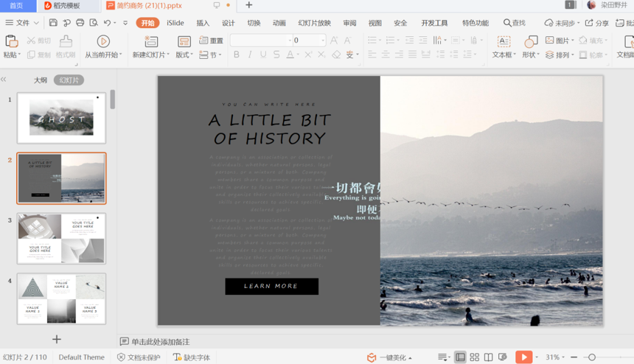This screenshot has width=634, height=364.
Task: Toggle Bold formatting
Action: tap(237, 55)
